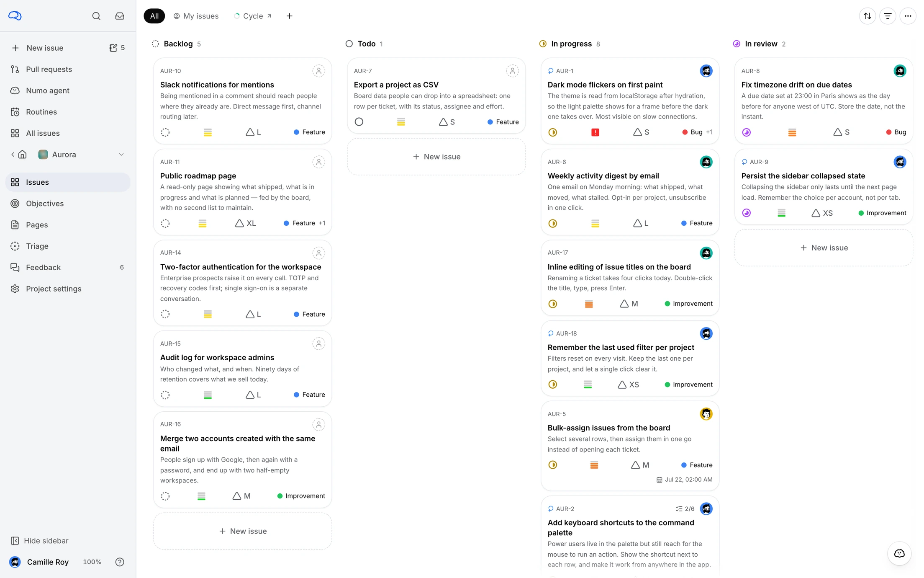Toggle in-progress status on AUR-1 card

pos(553,132)
